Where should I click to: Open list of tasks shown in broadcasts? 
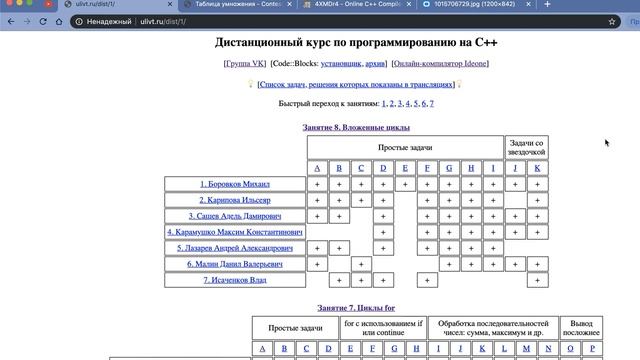point(356,84)
